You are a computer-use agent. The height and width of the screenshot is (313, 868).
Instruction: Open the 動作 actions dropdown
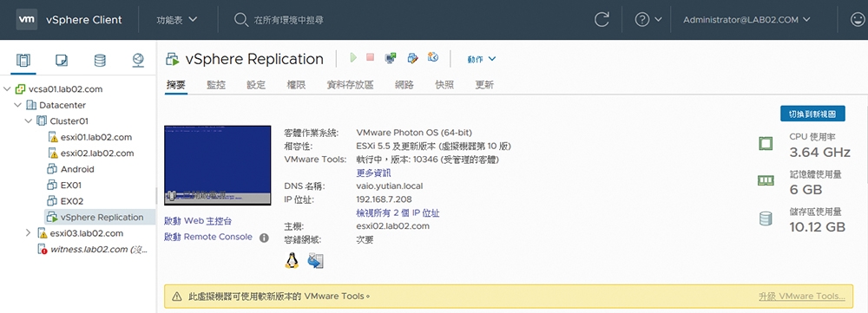pyautogui.click(x=481, y=59)
